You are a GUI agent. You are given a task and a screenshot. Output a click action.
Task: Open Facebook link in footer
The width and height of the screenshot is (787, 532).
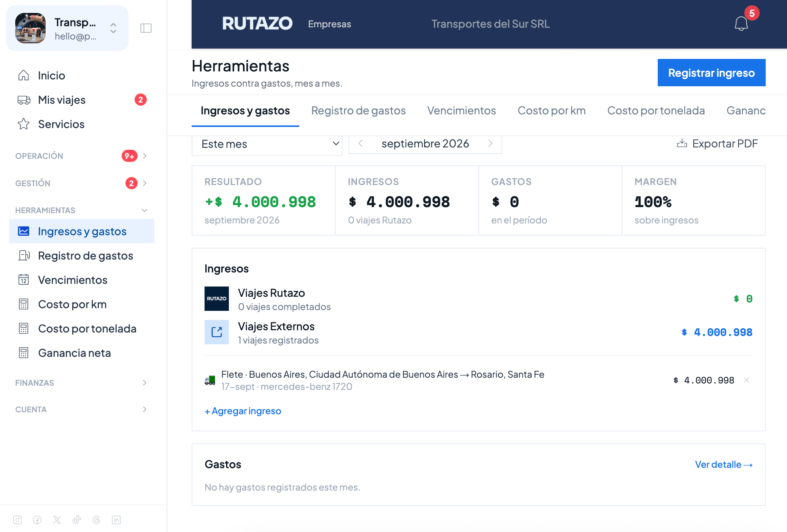37,520
